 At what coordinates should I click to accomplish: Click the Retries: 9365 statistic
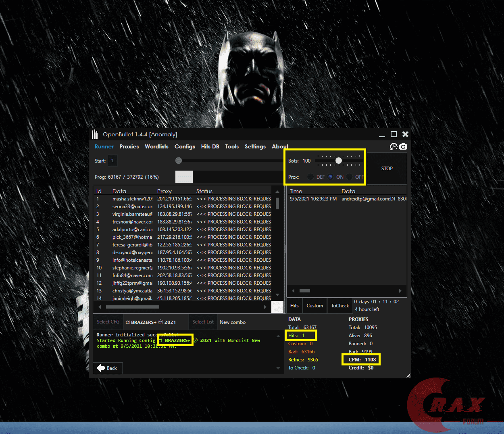[x=303, y=360]
